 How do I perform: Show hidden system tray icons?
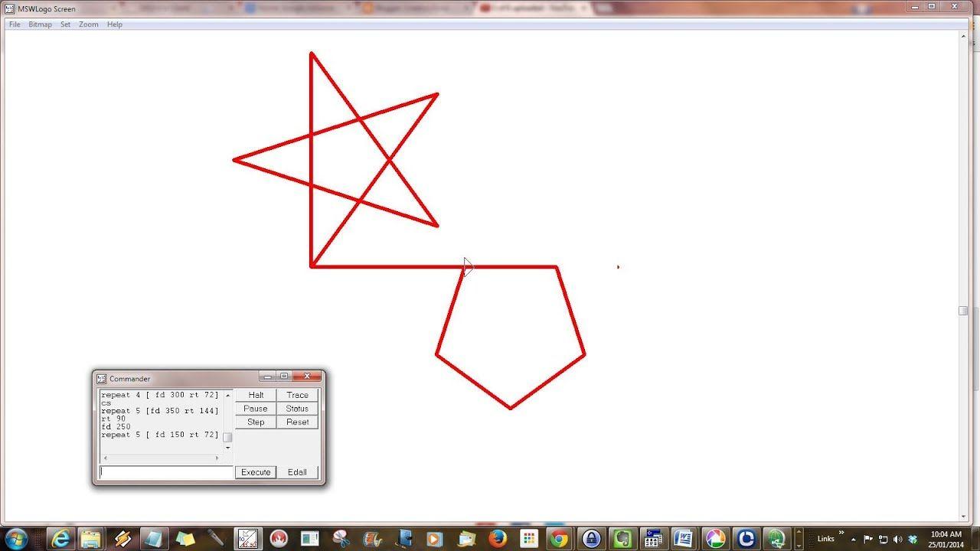click(854, 540)
